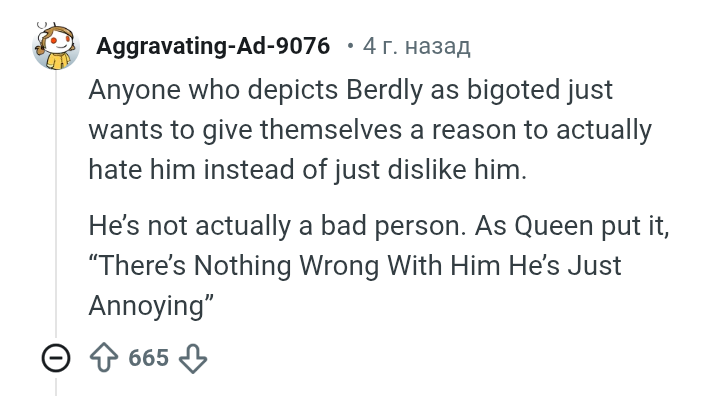Click the quote "There's Nothing Wrong With Him"
The image size is (720, 396).
pos(294,266)
